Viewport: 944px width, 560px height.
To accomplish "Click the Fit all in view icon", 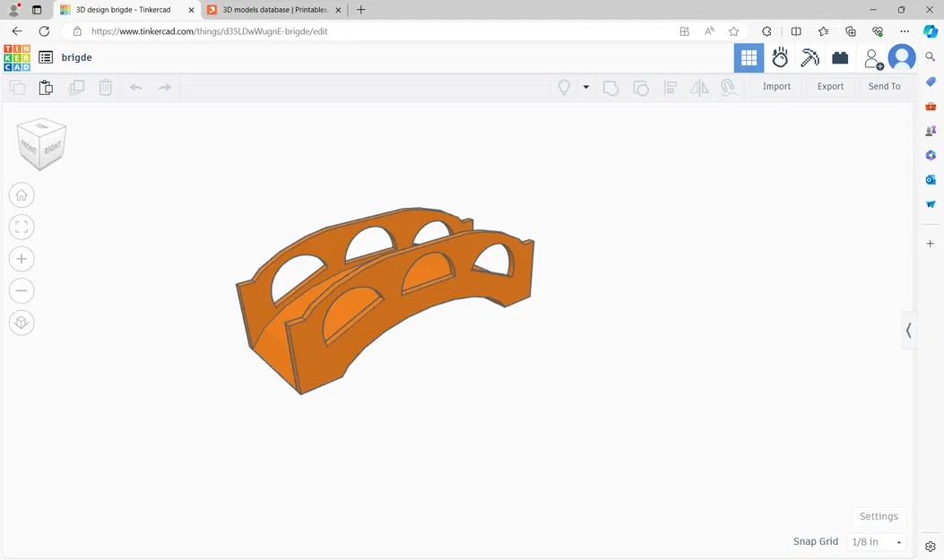I will tap(22, 226).
